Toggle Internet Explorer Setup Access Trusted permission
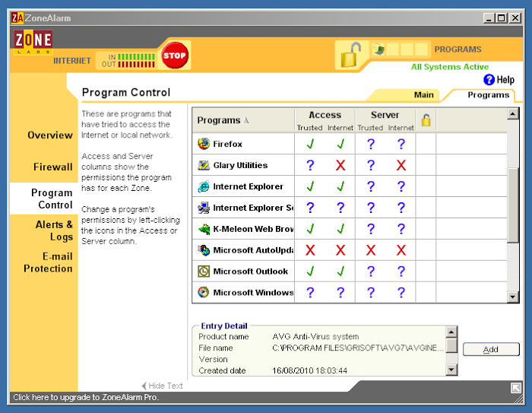532x413 pixels. (310, 208)
